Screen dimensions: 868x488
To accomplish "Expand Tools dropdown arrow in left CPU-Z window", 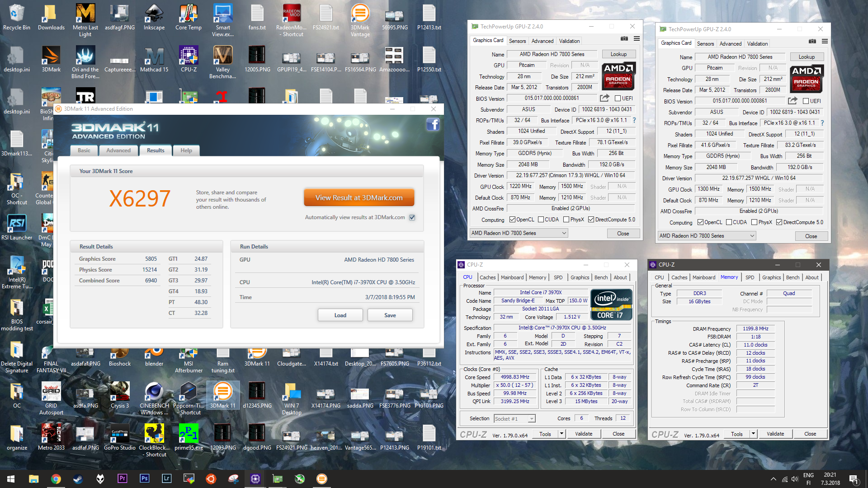I will (561, 434).
